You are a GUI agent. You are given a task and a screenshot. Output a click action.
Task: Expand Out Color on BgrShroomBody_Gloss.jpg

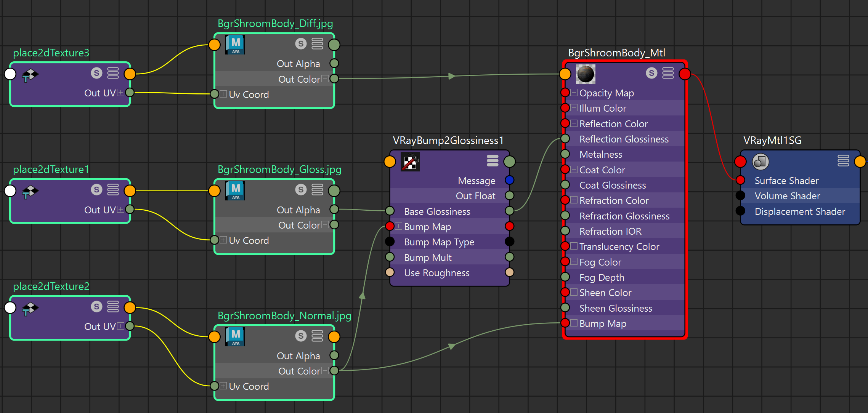coord(325,225)
